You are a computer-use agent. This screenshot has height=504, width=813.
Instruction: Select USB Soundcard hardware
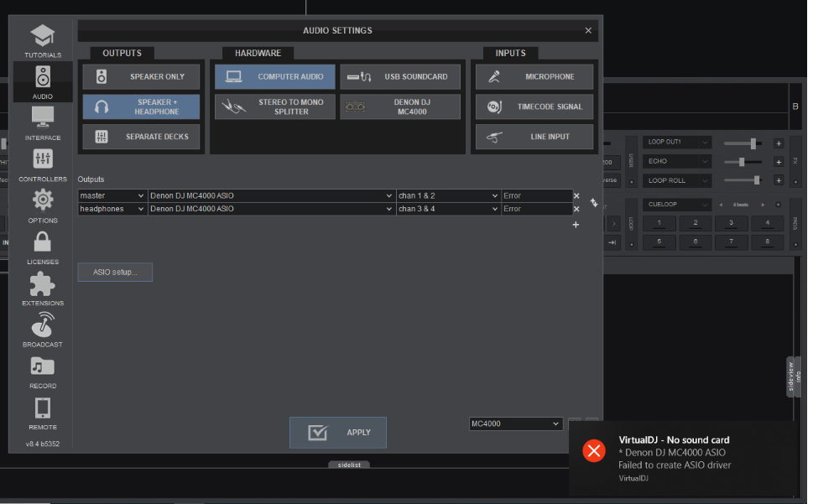[x=400, y=76]
